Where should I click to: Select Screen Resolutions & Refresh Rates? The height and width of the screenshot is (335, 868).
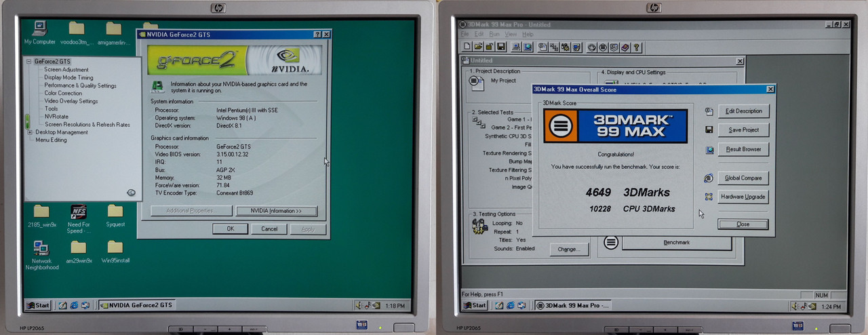coord(87,125)
